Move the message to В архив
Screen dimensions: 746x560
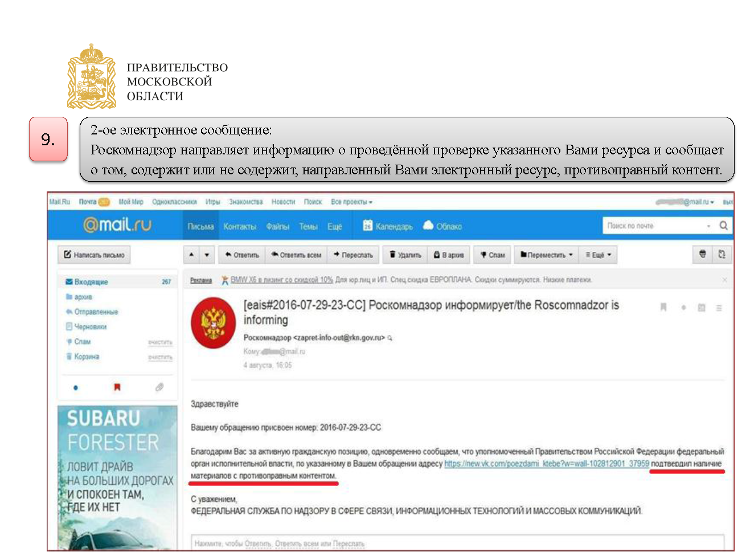(x=449, y=255)
